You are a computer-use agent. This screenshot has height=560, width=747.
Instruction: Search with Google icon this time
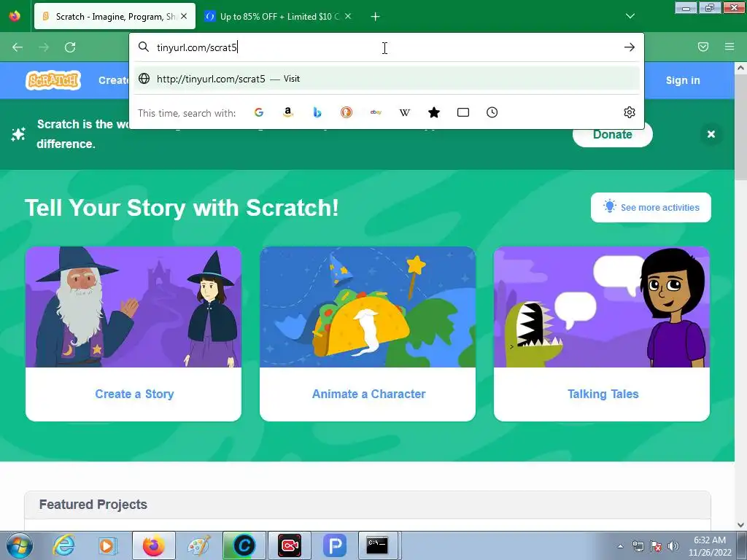point(259,112)
